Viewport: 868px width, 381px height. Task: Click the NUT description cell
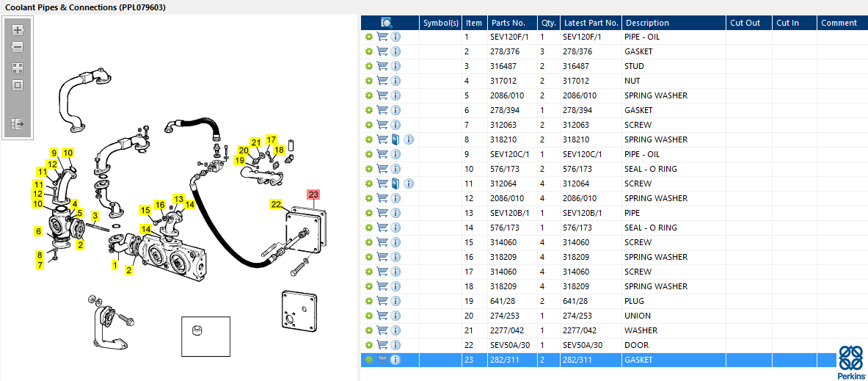click(674, 81)
